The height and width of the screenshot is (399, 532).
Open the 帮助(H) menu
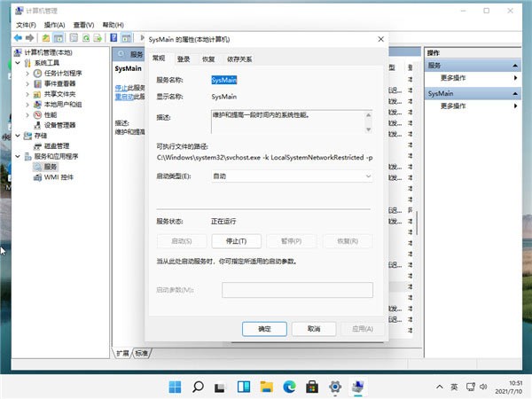point(113,25)
